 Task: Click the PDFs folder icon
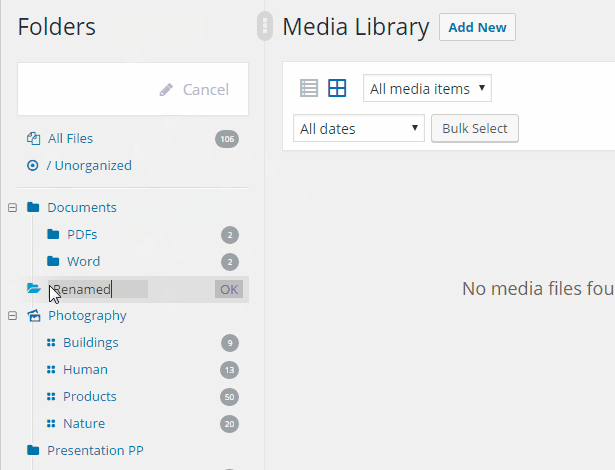tap(53, 234)
